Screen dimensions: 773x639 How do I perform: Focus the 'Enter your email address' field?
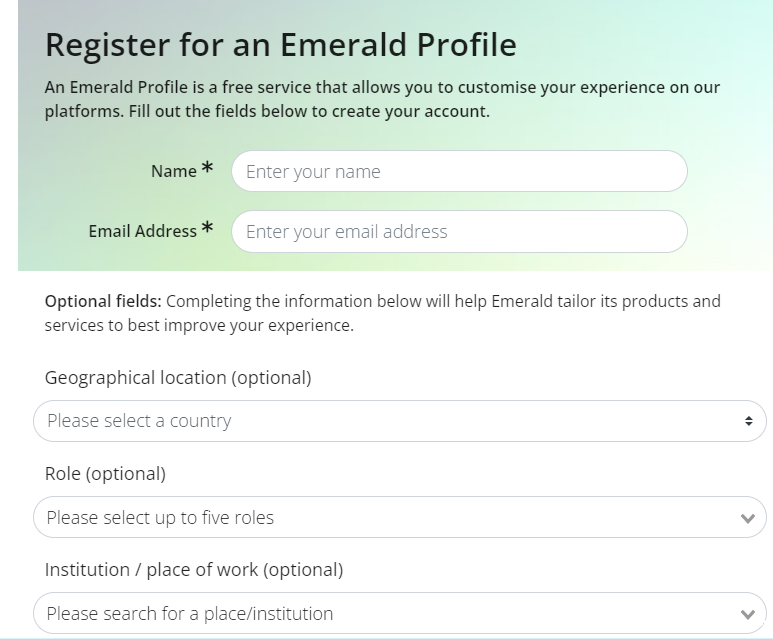click(x=459, y=231)
